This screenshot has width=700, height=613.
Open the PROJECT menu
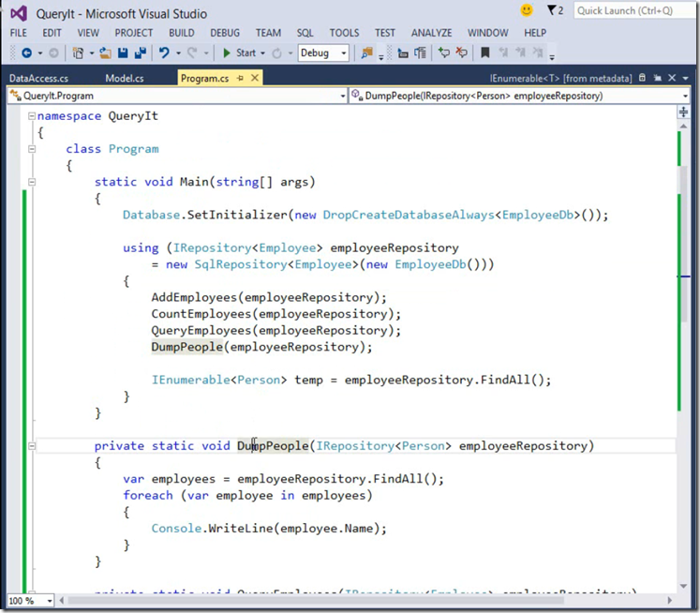click(x=134, y=33)
